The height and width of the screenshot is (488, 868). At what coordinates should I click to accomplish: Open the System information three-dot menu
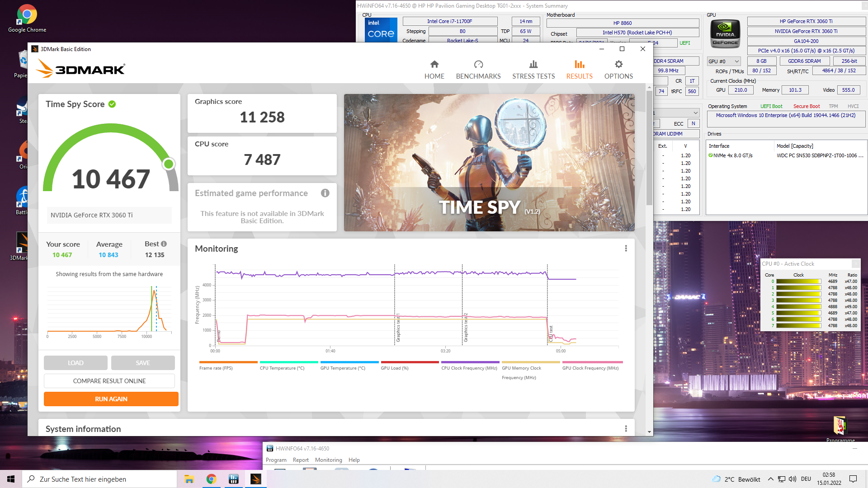626,428
